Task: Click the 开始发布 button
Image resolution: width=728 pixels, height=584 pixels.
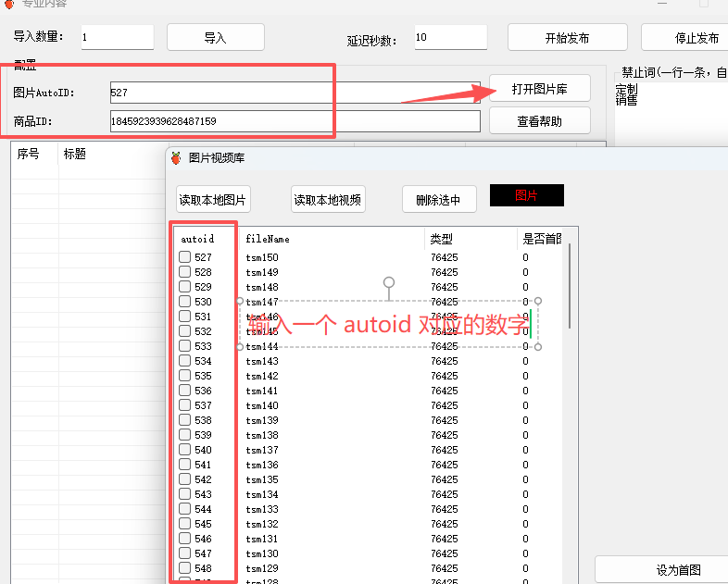Action: 568,38
